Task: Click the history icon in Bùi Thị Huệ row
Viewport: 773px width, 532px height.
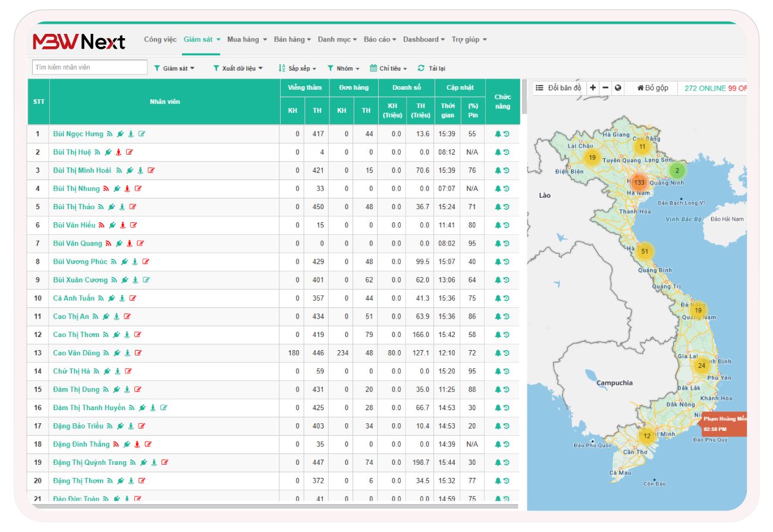Action: coord(507,153)
